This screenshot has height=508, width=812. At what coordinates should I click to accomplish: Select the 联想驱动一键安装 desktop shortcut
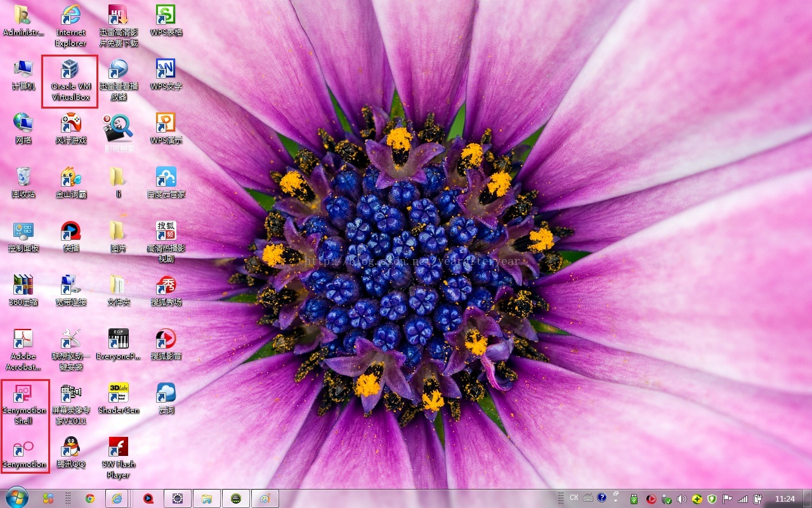(71, 350)
